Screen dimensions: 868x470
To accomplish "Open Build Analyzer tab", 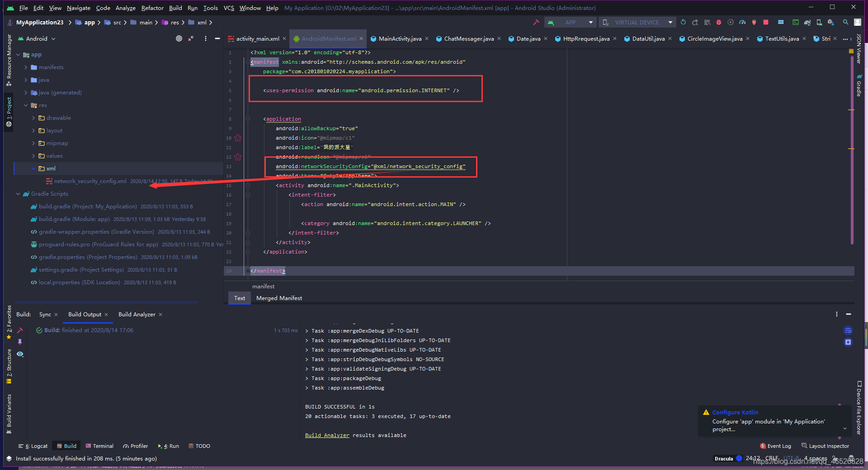I will tap(137, 315).
